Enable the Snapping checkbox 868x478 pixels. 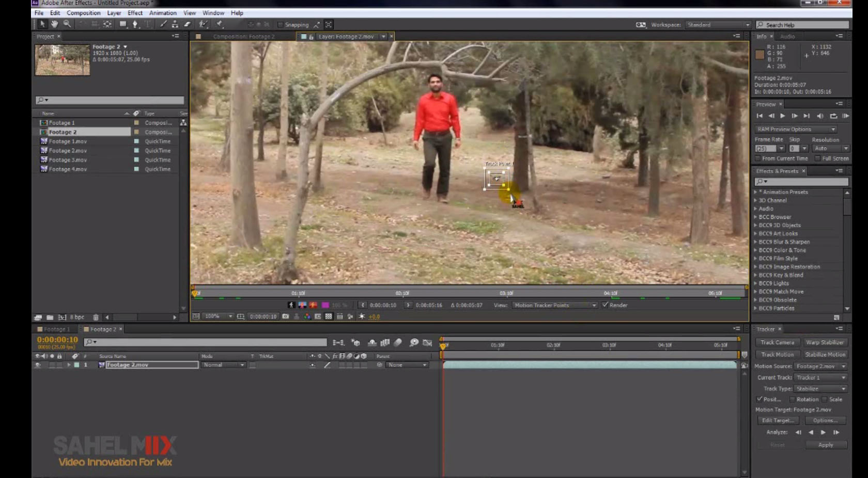281,25
